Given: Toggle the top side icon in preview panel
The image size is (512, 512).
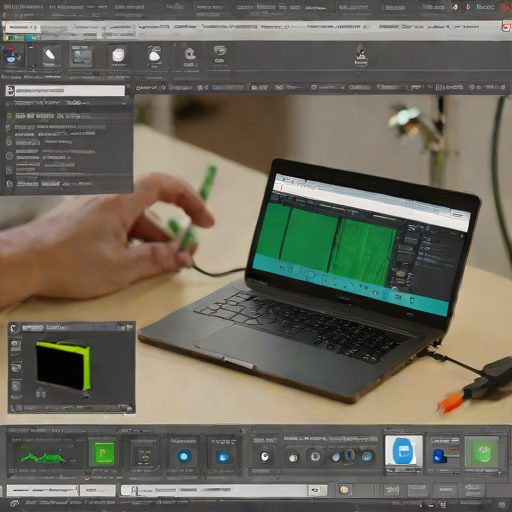Looking at the screenshot, I should tap(16, 345).
